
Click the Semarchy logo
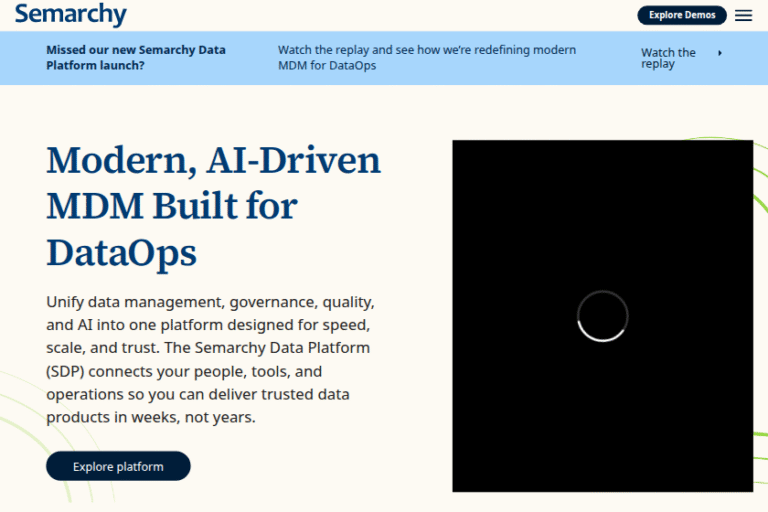click(x=71, y=15)
